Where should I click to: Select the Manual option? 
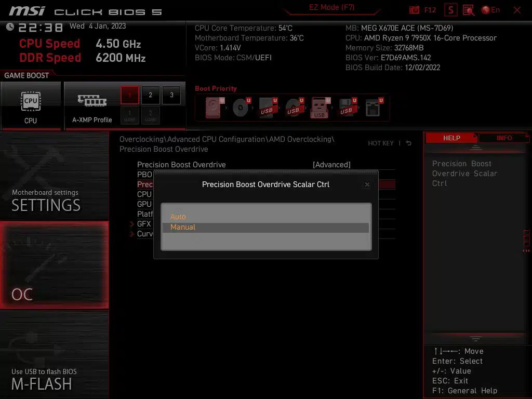click(265, 228)
